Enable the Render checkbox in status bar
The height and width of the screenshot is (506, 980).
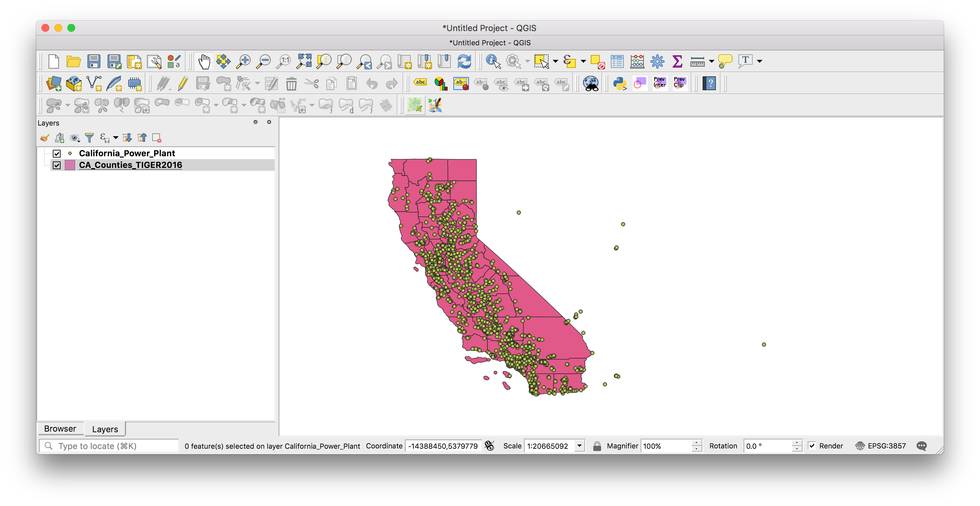pyautogui.click(x=812, y=445)
